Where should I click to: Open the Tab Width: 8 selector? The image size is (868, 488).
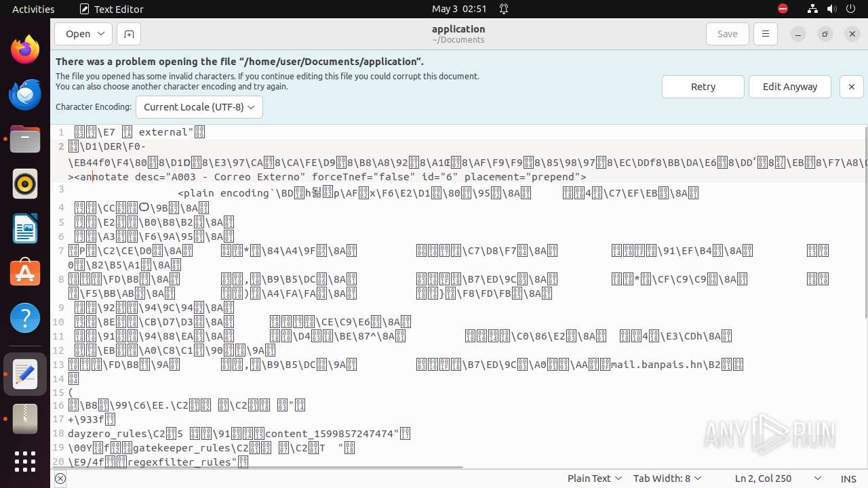(667, 479)
